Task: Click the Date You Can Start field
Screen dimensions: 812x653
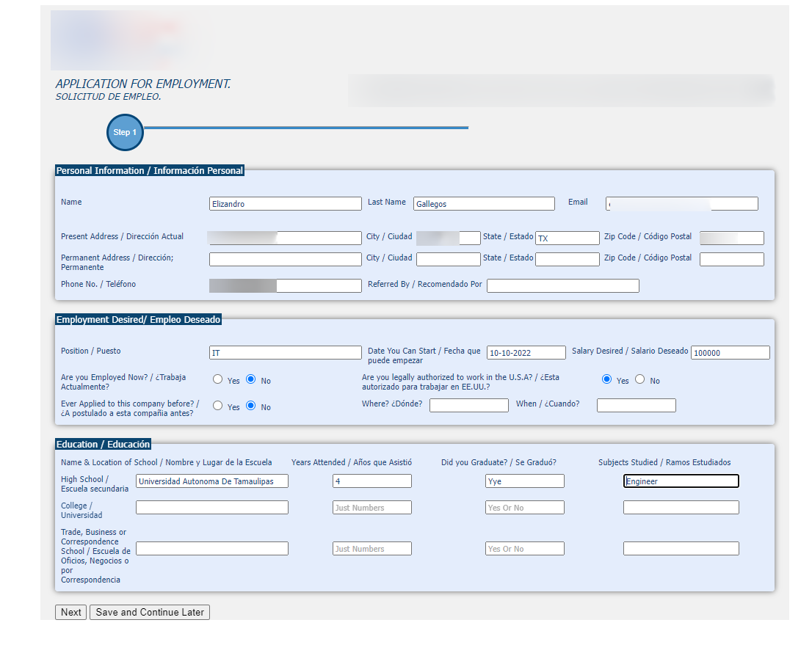Action: [x=526, y=352]
